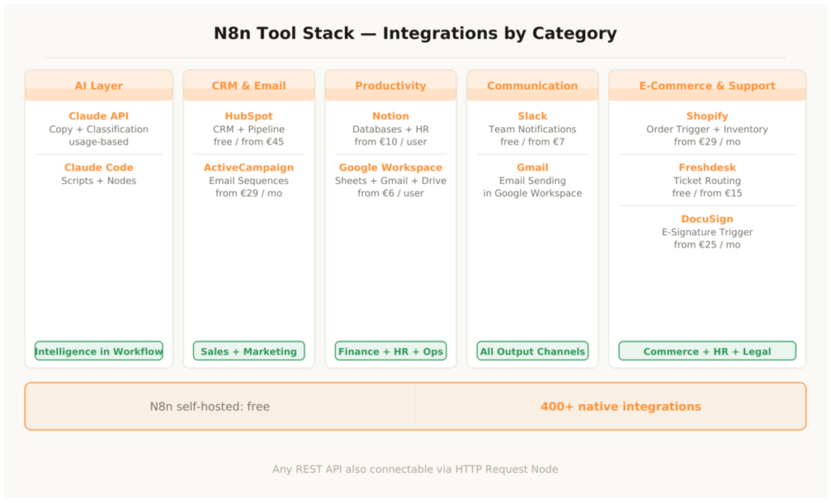Click "Team Notifications" description text
This screenshot has height=504, width=831.
(x=532, y=129)
